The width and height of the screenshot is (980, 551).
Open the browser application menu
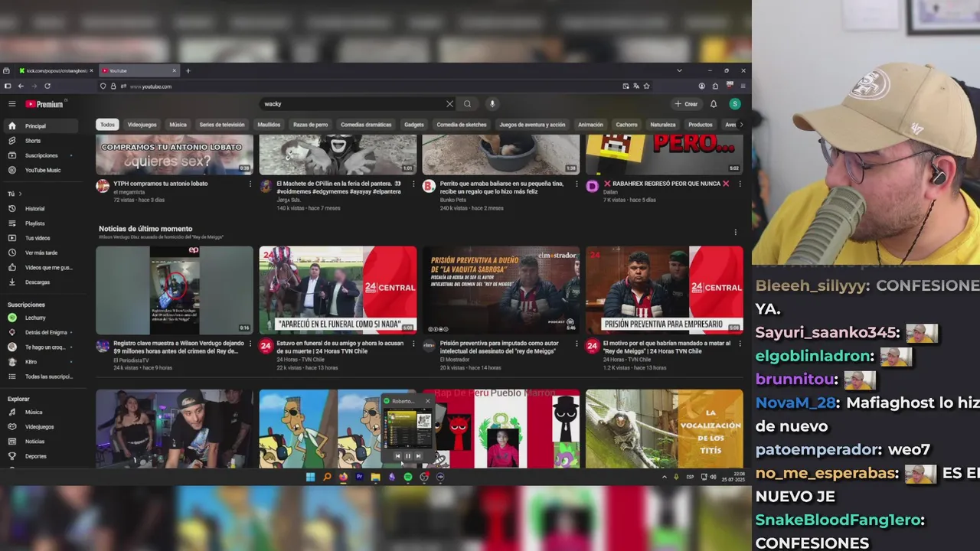point(743,86)
